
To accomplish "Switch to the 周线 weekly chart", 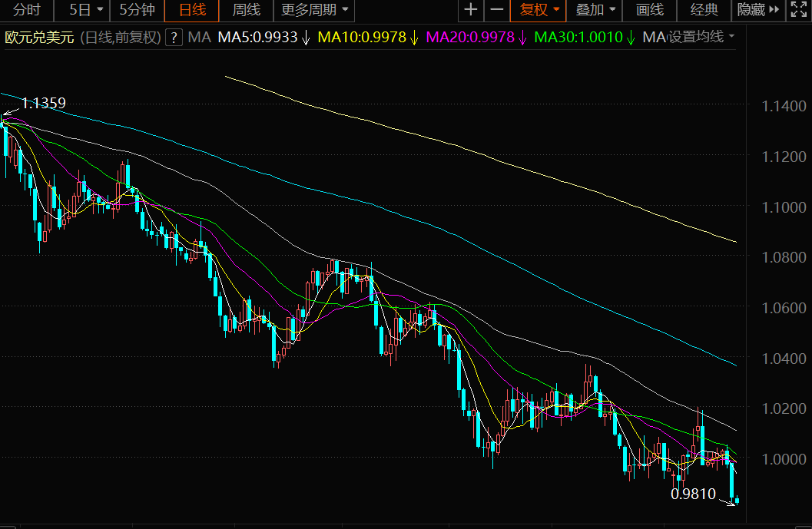I will [247, 10].
